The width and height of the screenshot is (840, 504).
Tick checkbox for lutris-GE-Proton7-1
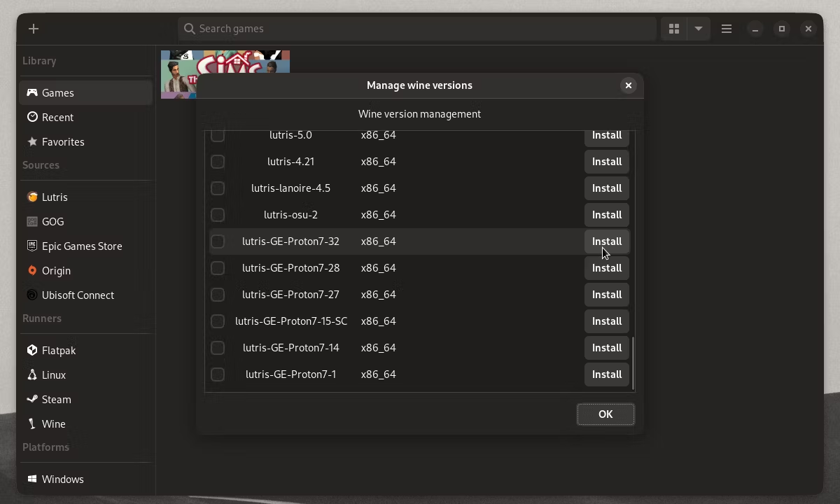click(218, 374)
